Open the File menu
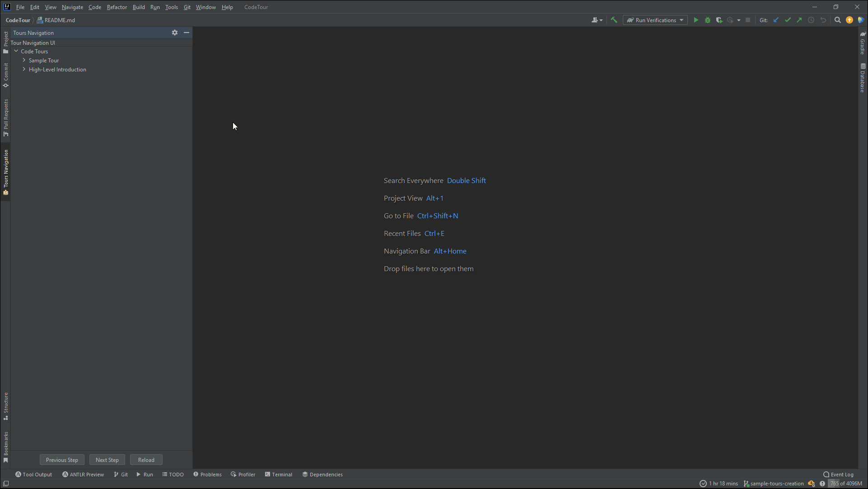Image resolution: width=868 pixels, height=489 pixels. pyautogui.click(x=20, y=7)
